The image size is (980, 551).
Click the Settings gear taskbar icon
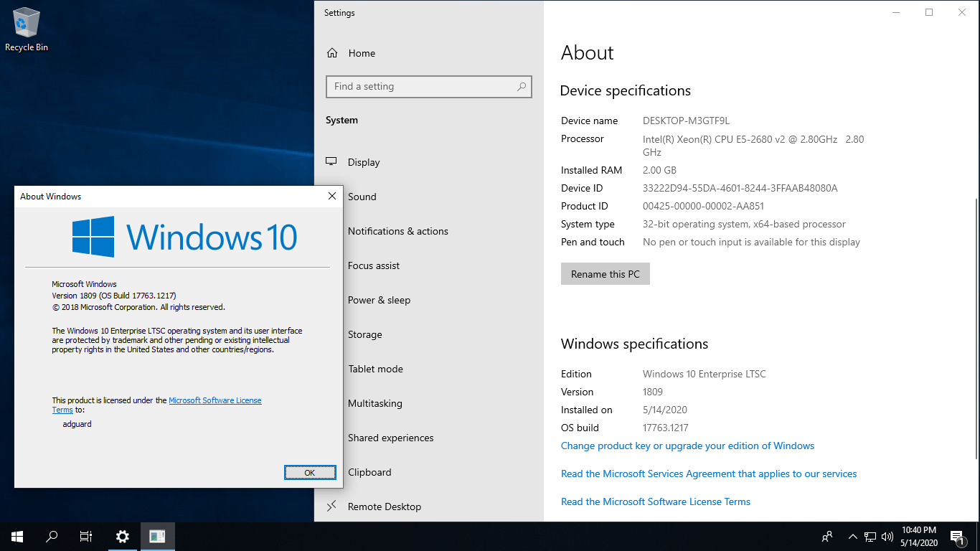(123, 536)
